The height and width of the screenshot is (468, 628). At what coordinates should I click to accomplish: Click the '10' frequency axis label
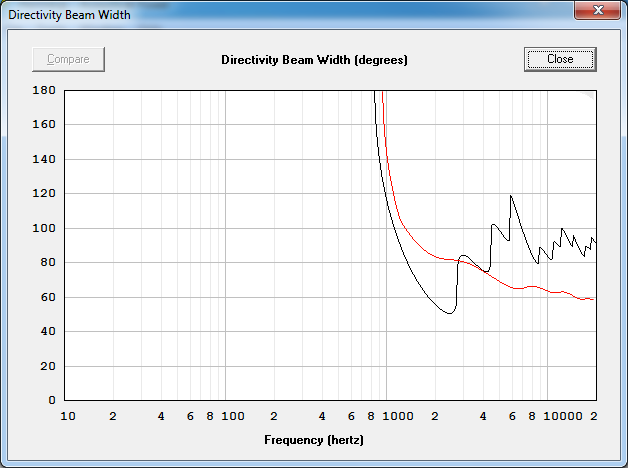click(68, 416)
